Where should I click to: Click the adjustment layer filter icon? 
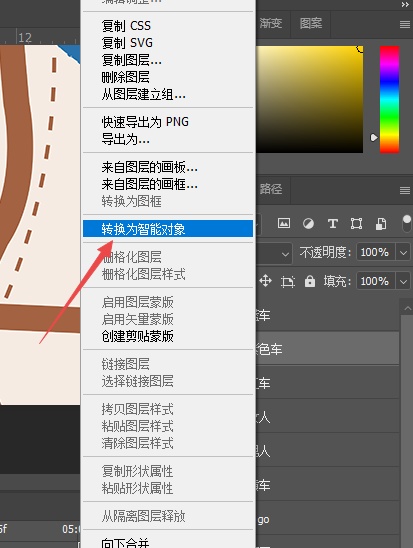tap(308, 223)
